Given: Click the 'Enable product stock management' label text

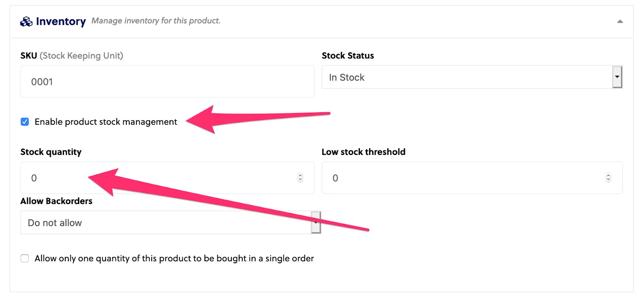Looking at the screenshot, I should 105,122.
